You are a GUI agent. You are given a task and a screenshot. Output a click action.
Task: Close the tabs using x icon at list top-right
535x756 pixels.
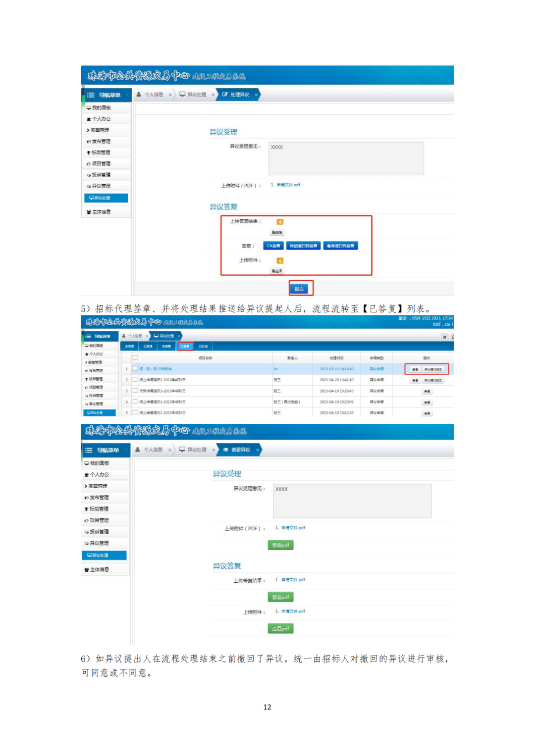[445, 337]
